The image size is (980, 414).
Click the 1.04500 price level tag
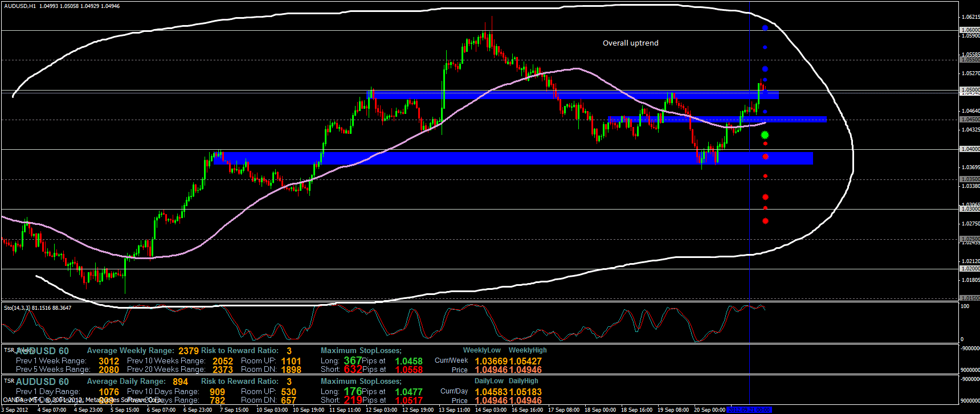click(970, 120)
